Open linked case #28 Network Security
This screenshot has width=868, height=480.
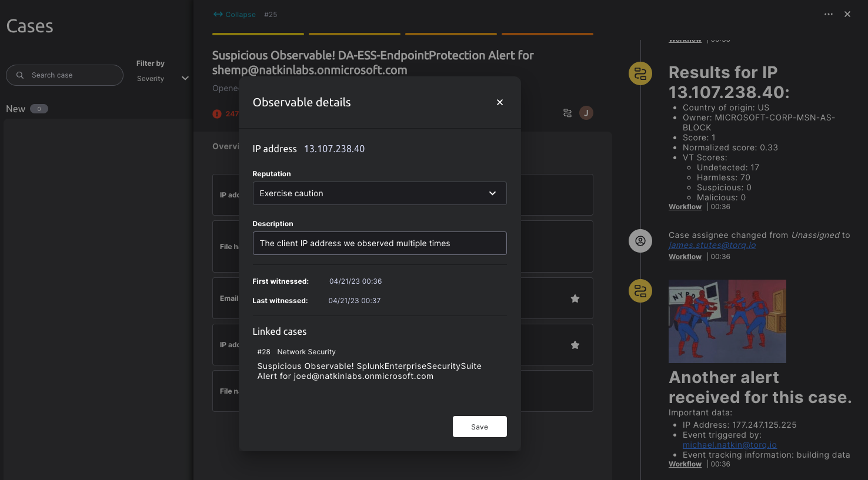point(369,364)
